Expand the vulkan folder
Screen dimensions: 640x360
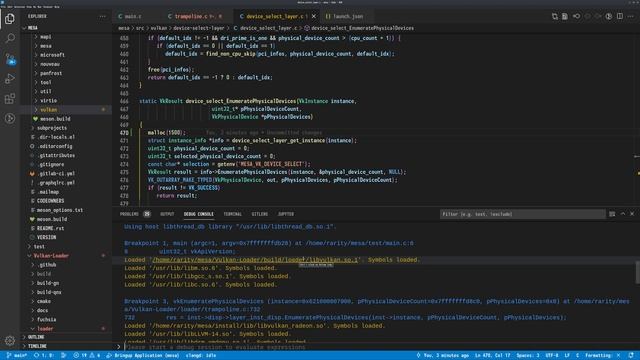[x=65, y=109]
